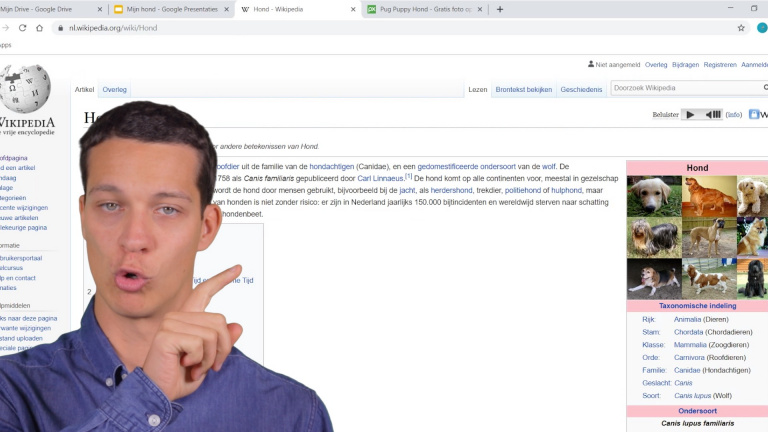Click the Wikipedia globe logo
This screenshot has width=768, height=432.
(x=25, y=90)
